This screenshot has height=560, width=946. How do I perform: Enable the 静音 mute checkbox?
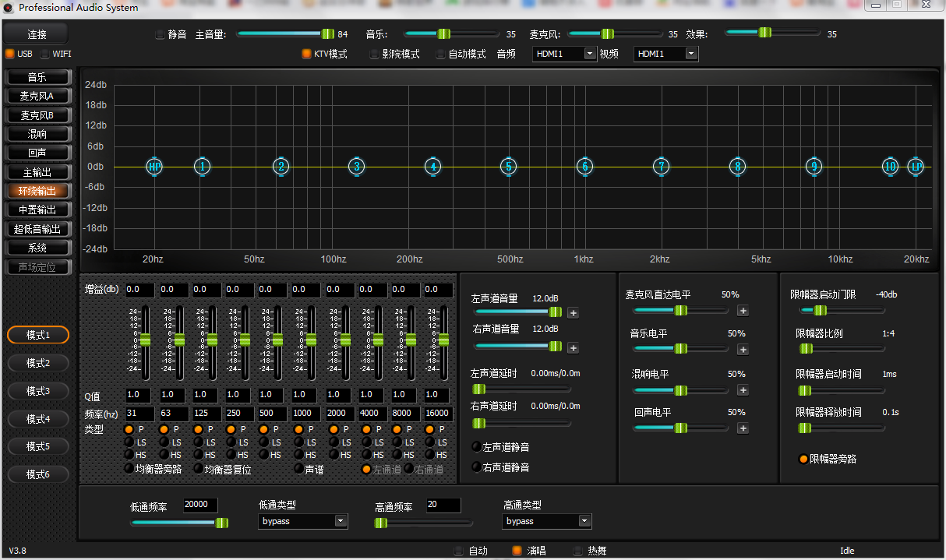[161, 34]
